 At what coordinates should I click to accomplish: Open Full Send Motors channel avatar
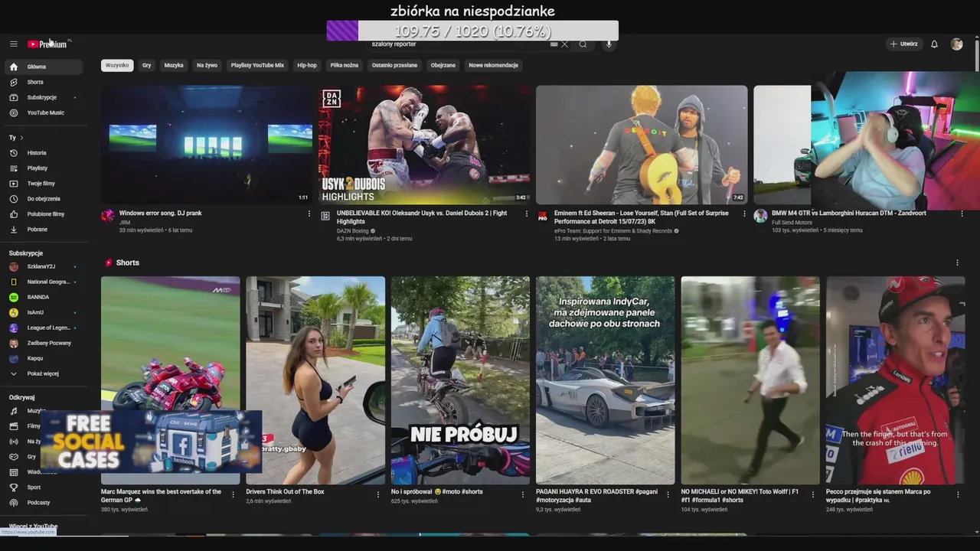point(760,216)
